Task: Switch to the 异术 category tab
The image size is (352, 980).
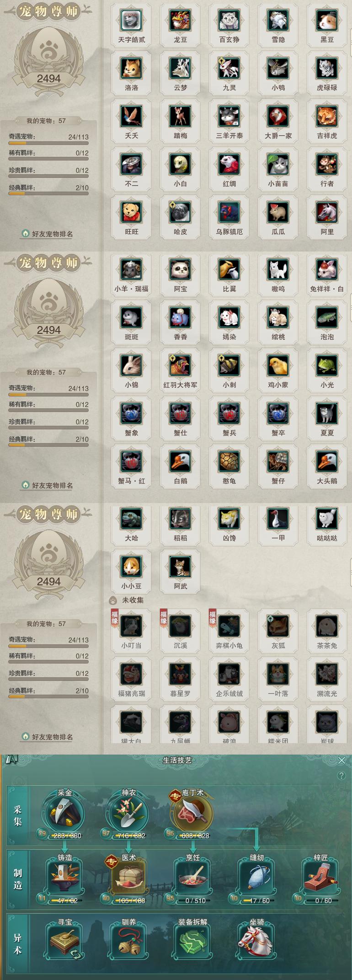Action: 18,944
